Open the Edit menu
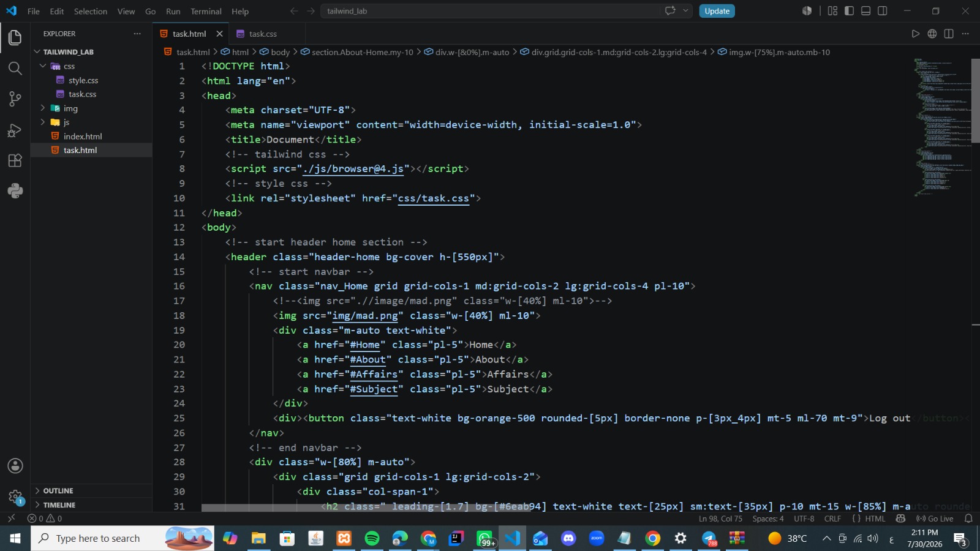Viewport: 980px width, 551px height. click(57, 11)
